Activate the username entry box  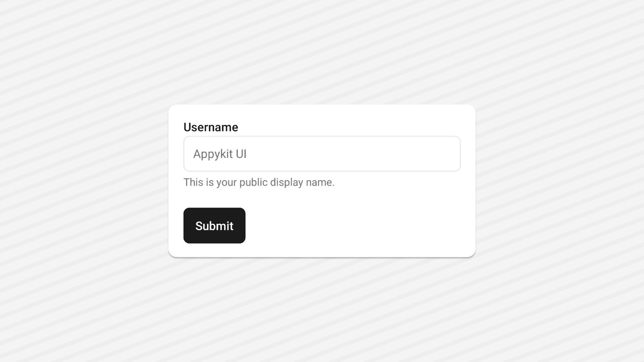coord(322,154)
